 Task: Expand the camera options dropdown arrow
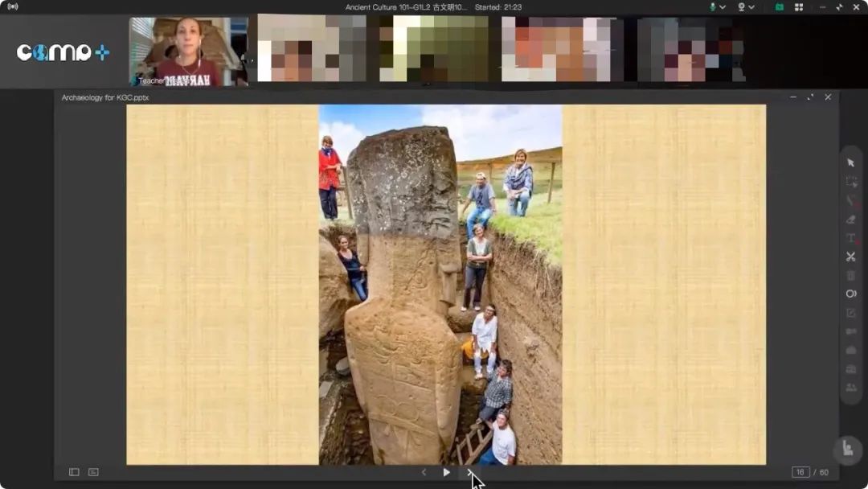coord(751,7)
